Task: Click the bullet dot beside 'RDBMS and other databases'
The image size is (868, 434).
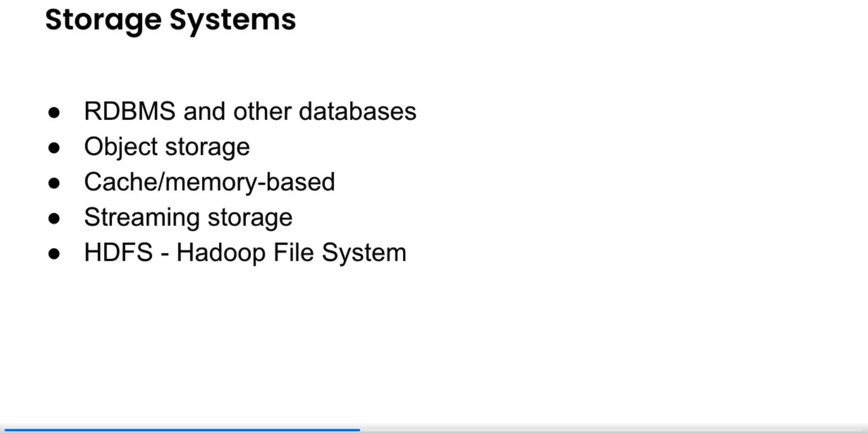Action: 54,112
